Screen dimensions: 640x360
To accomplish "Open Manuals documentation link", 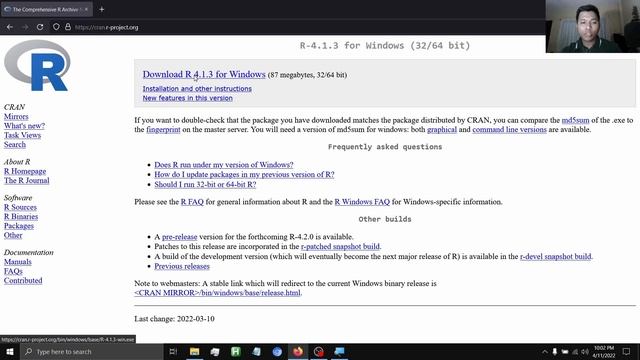I will coord(18,262).
